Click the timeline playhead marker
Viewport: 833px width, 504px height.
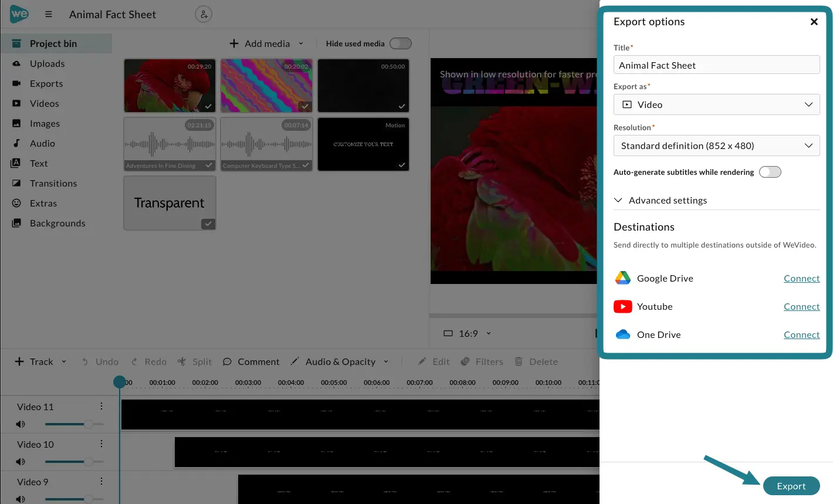click(x=120, y=382)
